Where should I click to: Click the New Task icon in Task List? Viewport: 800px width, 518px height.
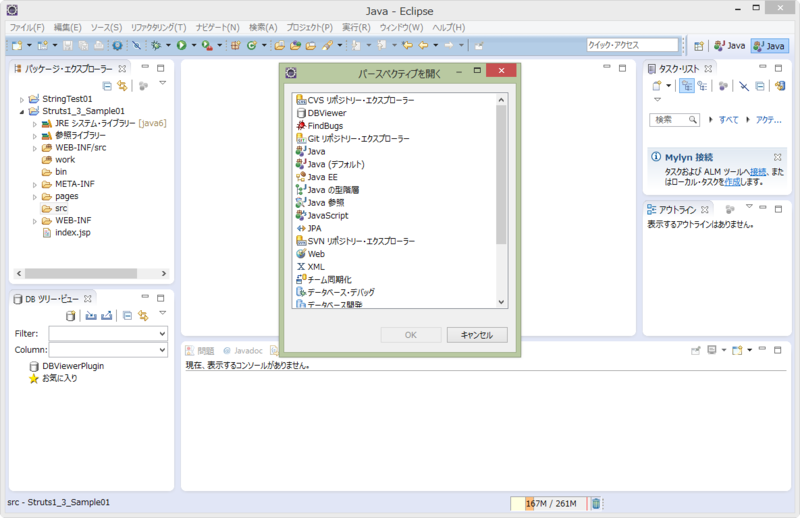click(x=657, y=86)
